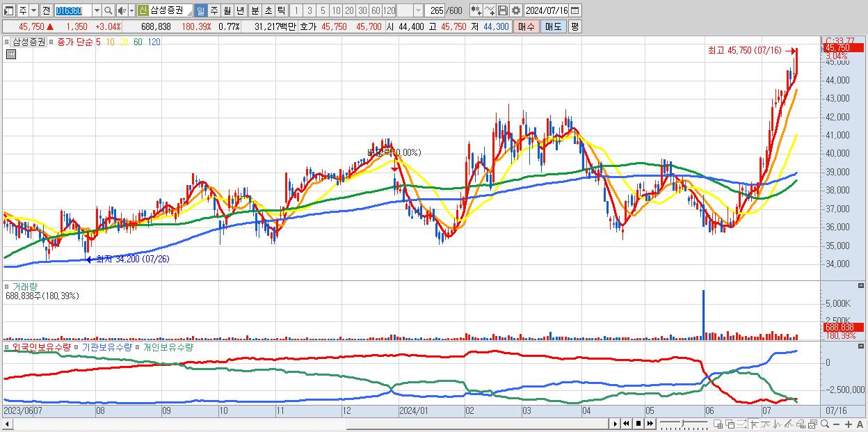Click the speaker sound icon
The width and height of the screenshot is (868, 432).
[x=122, y=10]
